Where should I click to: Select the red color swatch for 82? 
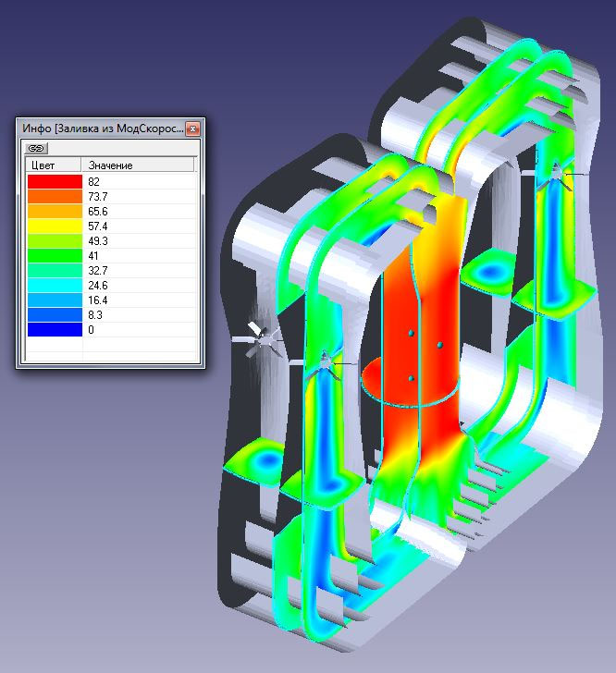click(x=55, y=181)
